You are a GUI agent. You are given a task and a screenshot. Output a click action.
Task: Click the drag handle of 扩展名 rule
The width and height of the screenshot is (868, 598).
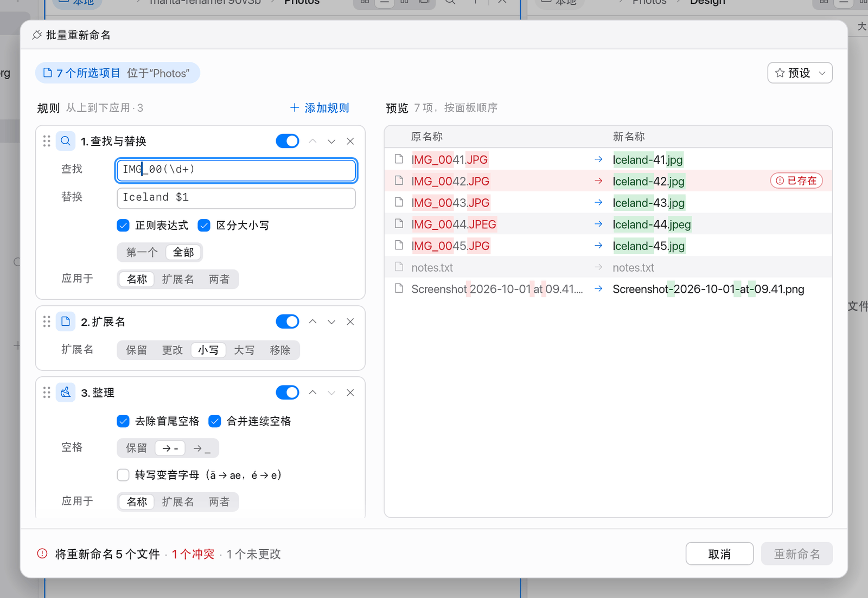click(47, 321)
